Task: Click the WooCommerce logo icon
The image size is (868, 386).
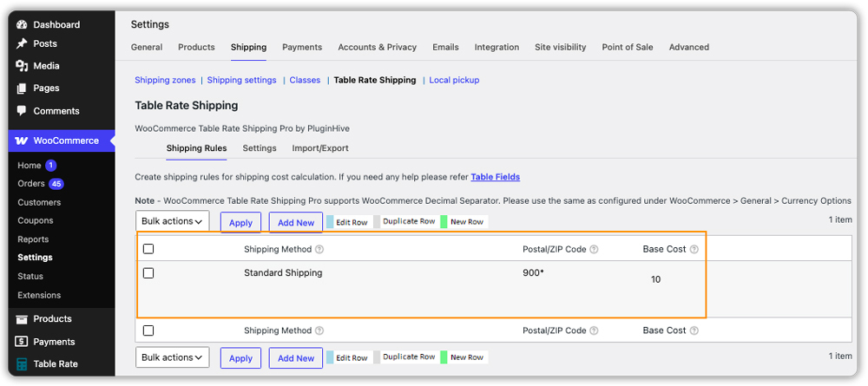Action: point(21,141)
